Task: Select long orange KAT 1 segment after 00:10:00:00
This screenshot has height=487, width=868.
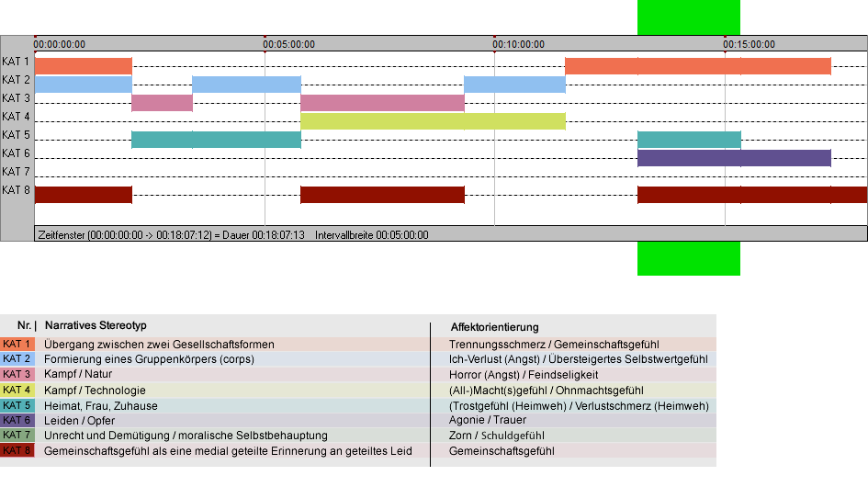Action: click(x=698, y=66)
